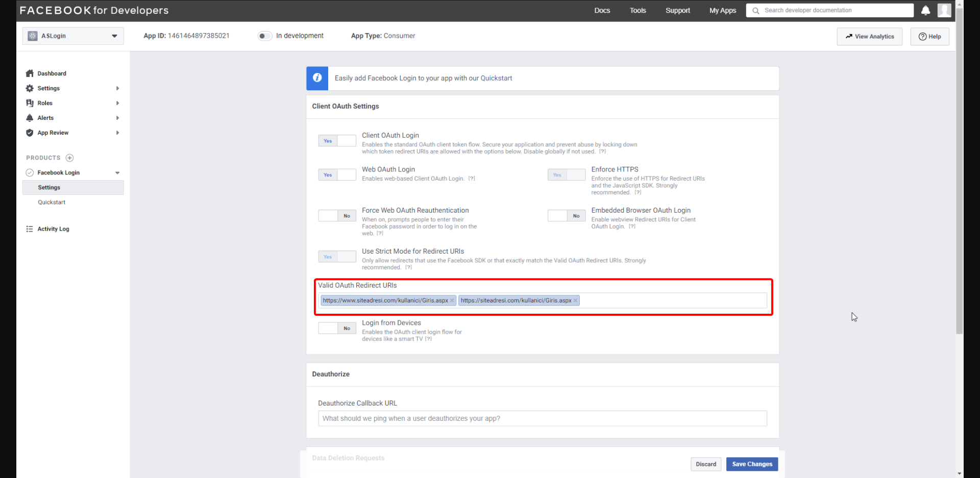The height and width of the screenshot is (478, 980).
Task: Toggle Web OAuth Login switch
Action: [x=337, y=175]
